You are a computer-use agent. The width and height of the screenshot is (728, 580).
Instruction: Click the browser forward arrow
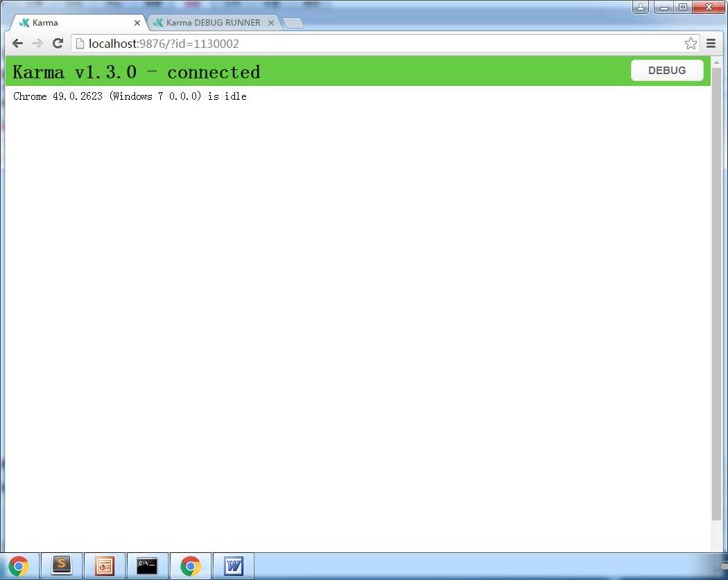point(37,44)
